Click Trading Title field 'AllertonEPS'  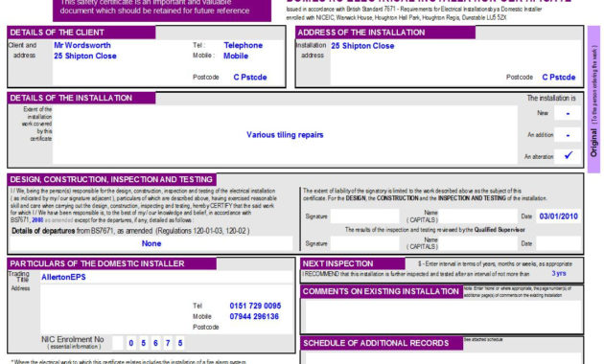(167, 277)
